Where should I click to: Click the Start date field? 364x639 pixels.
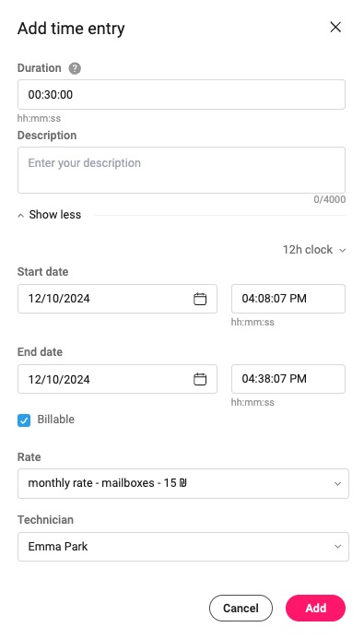(117, 299)
